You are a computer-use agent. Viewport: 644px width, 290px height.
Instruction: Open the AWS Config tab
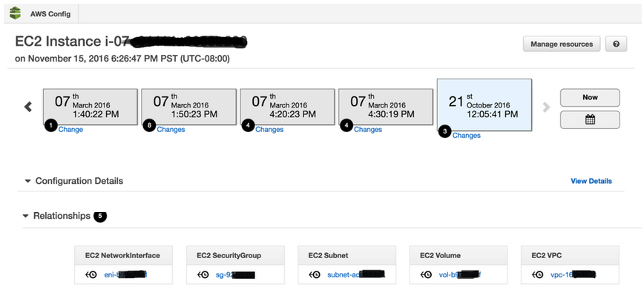41,13
